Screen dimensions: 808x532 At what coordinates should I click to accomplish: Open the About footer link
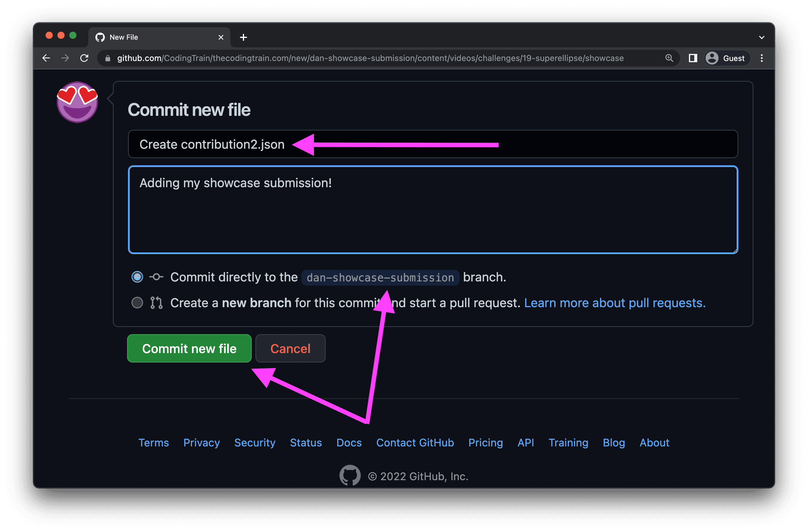coord(654,442)
